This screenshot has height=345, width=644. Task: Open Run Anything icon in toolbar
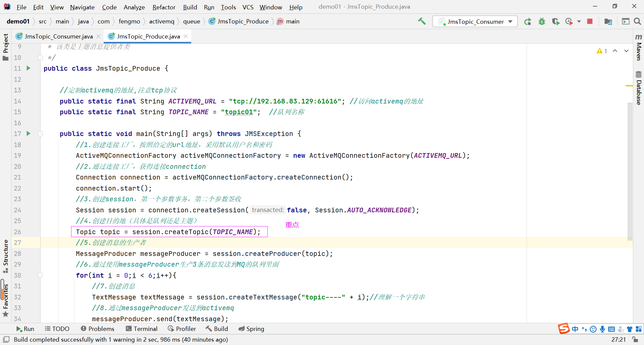[x=626, y=21]
